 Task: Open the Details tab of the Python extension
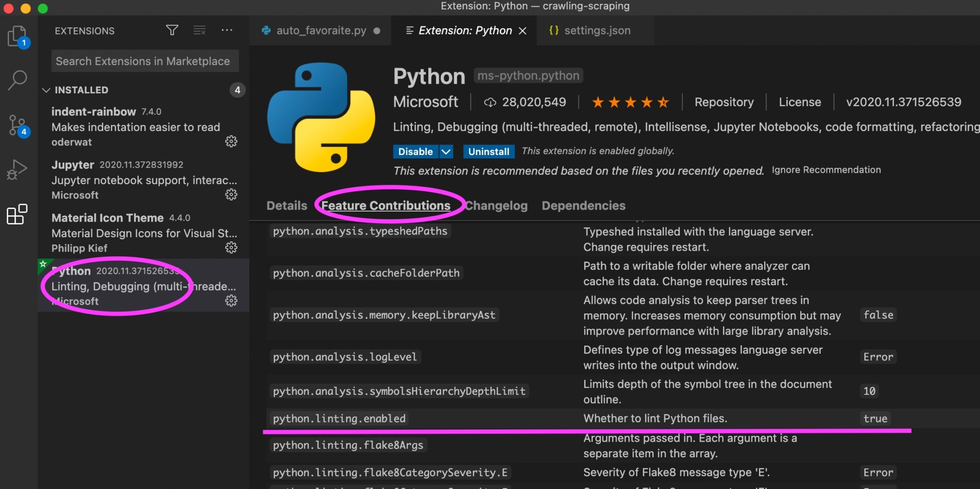click(x=286, y=205)
